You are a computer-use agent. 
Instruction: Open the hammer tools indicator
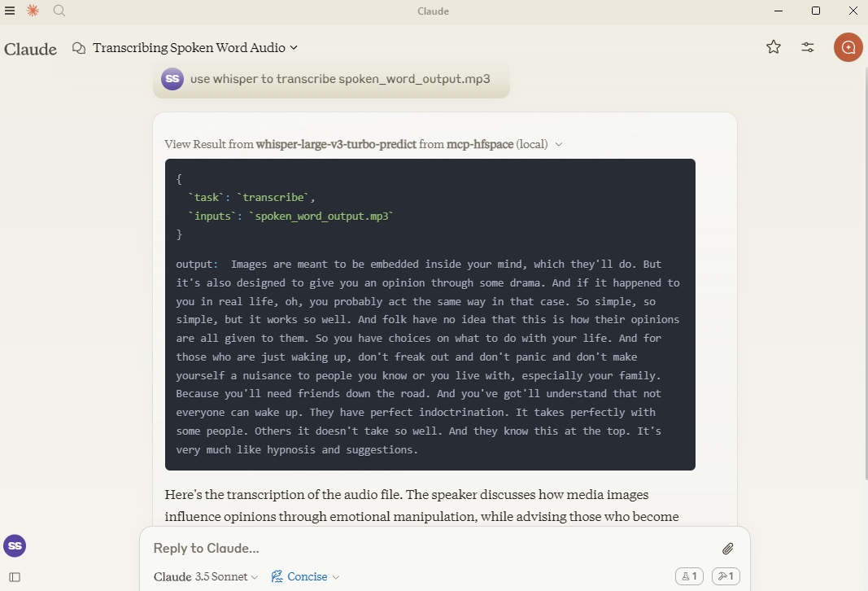pyautogui.click(x=725, y=576)
